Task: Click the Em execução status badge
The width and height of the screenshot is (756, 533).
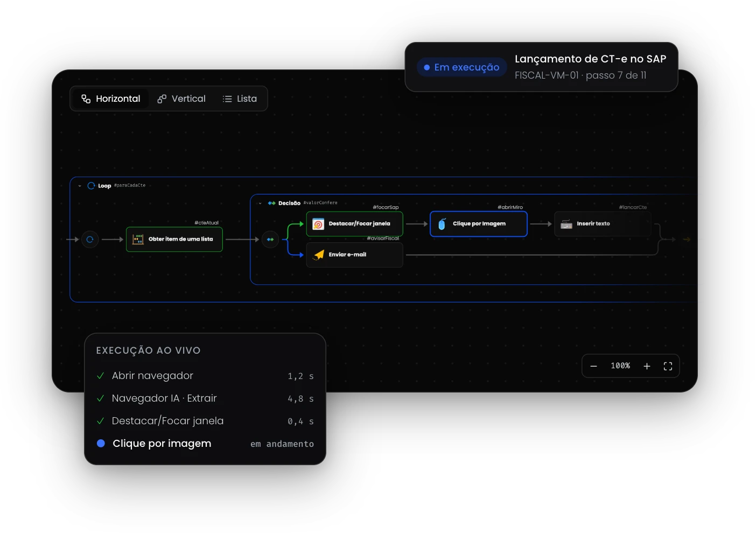Action: 461,67
